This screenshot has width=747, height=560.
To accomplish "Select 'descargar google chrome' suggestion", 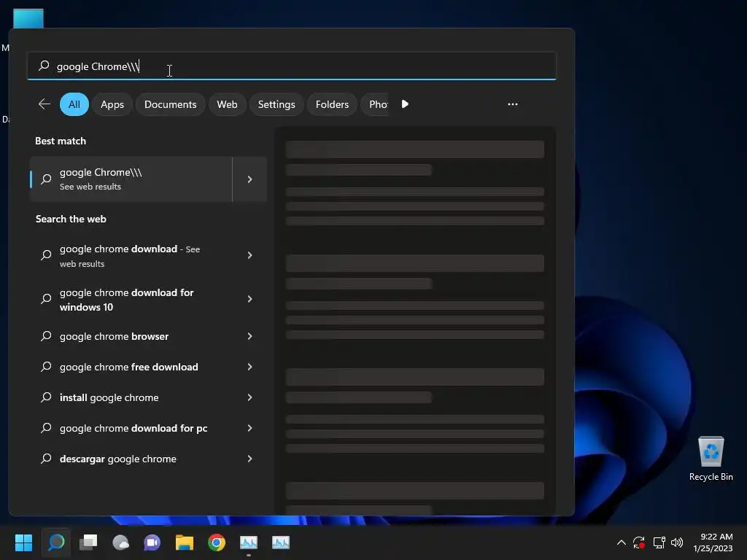I will tap(131, 459).
